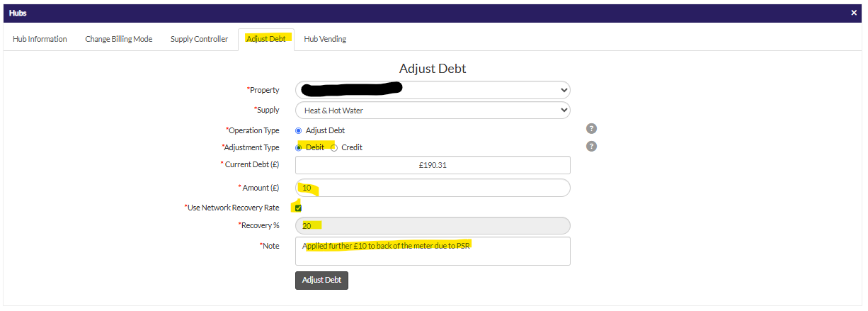Image resolution: width=868 pixels, height=311 pixels.
Task: Open the Supply Controller tab
Action: (x=199, y=39)
